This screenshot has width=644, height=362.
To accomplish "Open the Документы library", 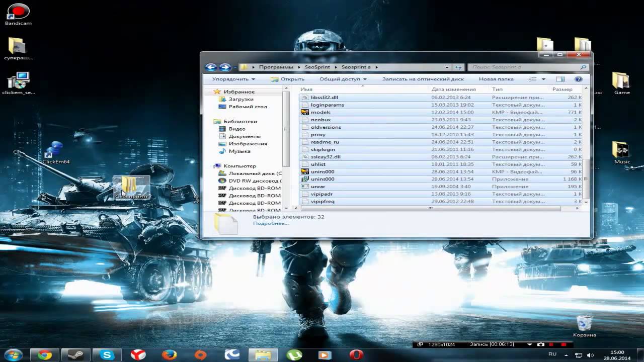I will 245,136.
